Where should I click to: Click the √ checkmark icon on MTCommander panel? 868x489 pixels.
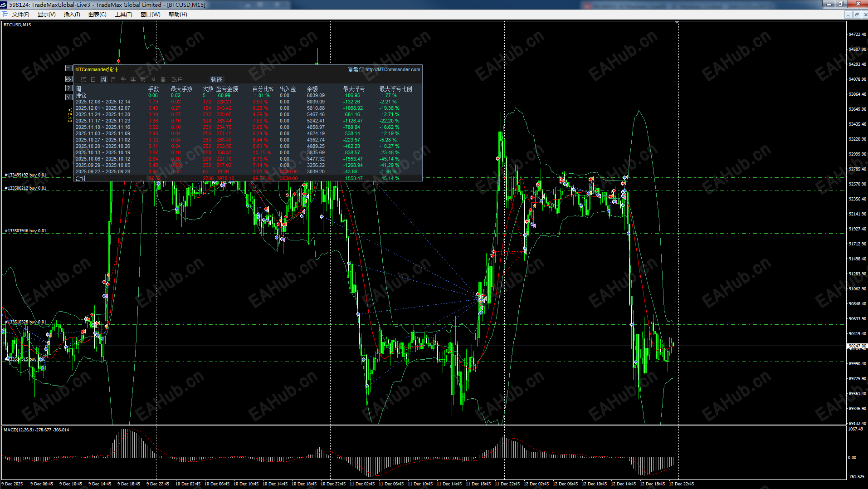68,97
